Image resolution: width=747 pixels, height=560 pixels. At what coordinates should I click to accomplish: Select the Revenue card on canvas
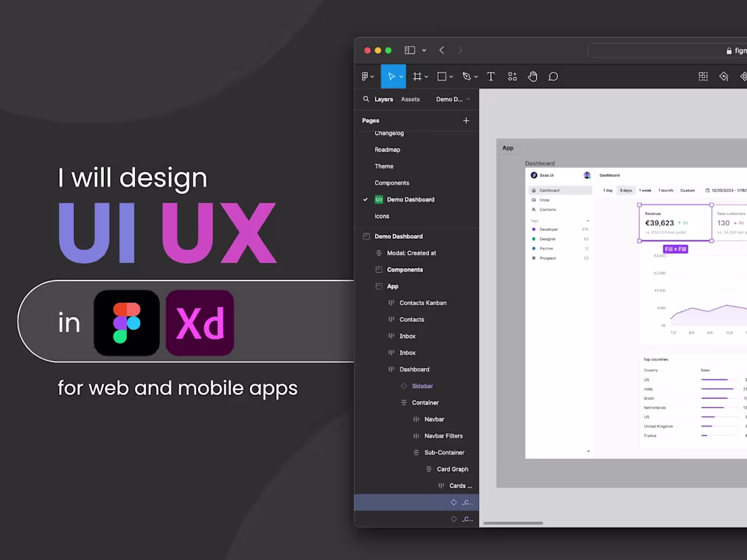pos(676,223)
